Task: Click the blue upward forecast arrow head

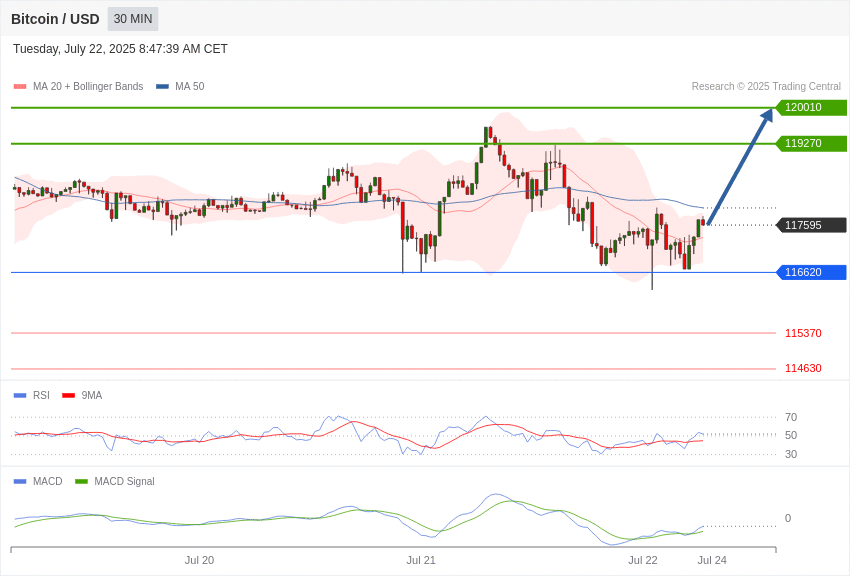Action: click(767, 115)
